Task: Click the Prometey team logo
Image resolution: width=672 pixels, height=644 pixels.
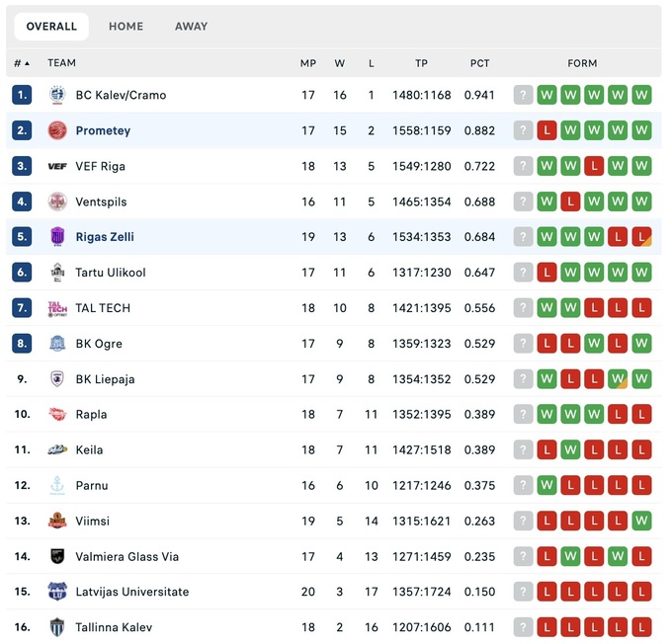Action: pyautogui.click(x=57, y=130)
